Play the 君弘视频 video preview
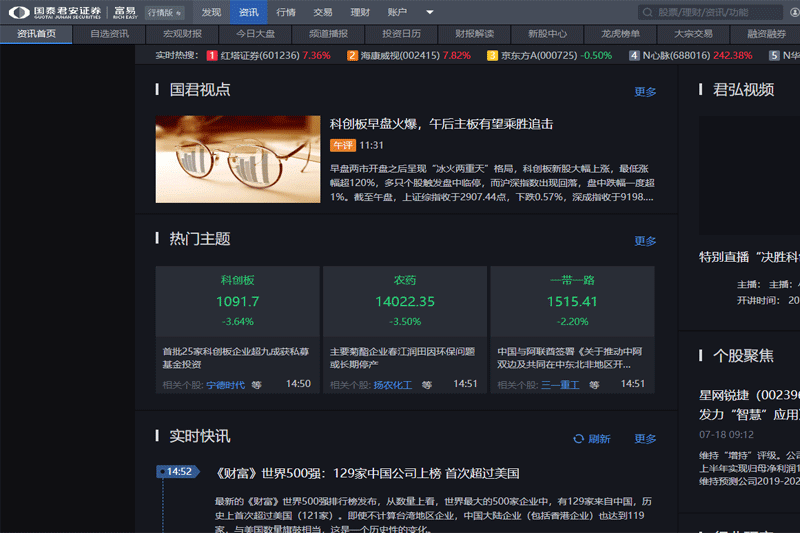 tap(749, 175)
